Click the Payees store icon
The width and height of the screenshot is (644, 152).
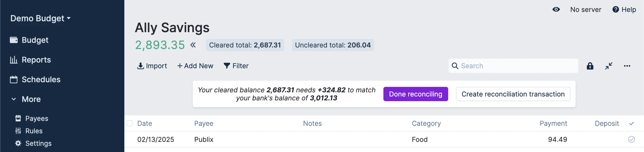[18, 118]
